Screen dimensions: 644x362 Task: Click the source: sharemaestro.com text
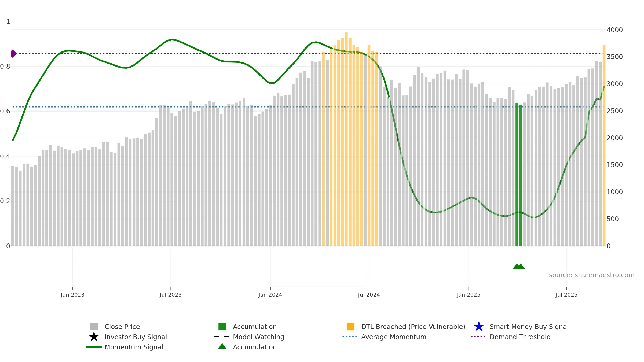(x=591, y=275)
